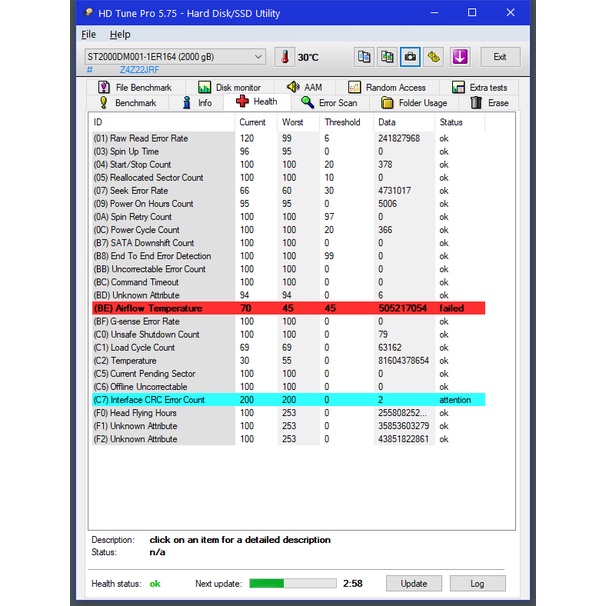Open the options wrench icon
Screen dimensions: 606x606
coord(434,57)
